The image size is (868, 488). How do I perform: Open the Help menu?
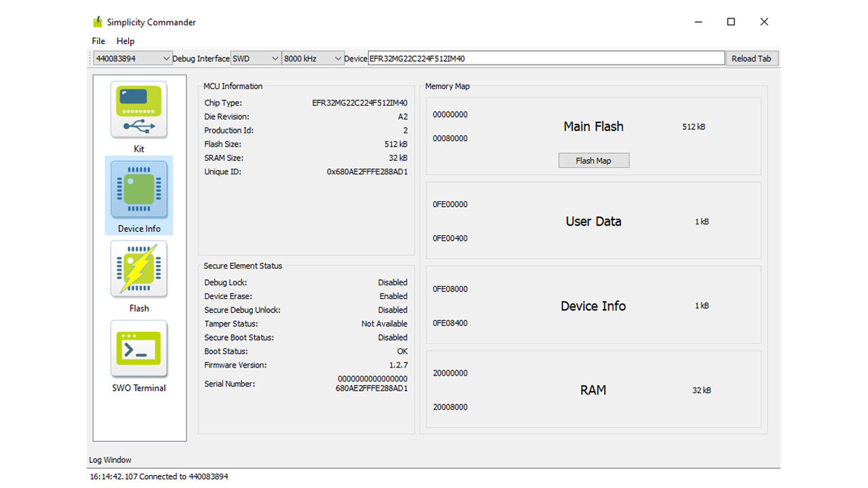[125, 41]
